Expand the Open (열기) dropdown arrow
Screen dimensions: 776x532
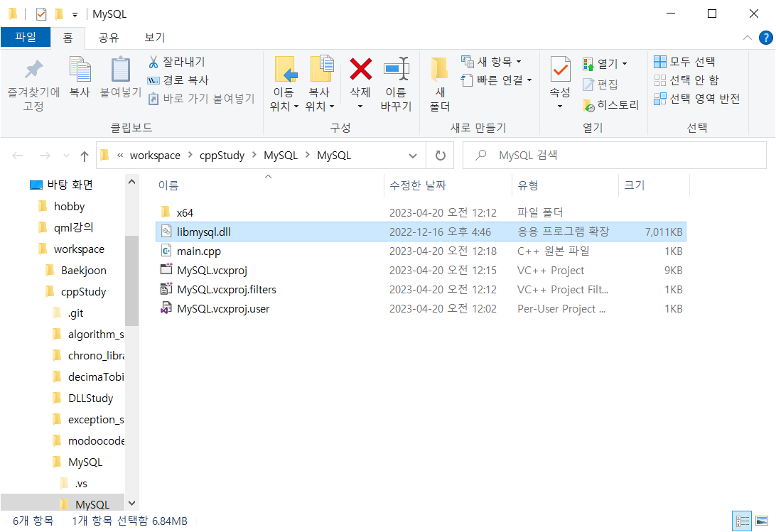click(x=625, y=64)
